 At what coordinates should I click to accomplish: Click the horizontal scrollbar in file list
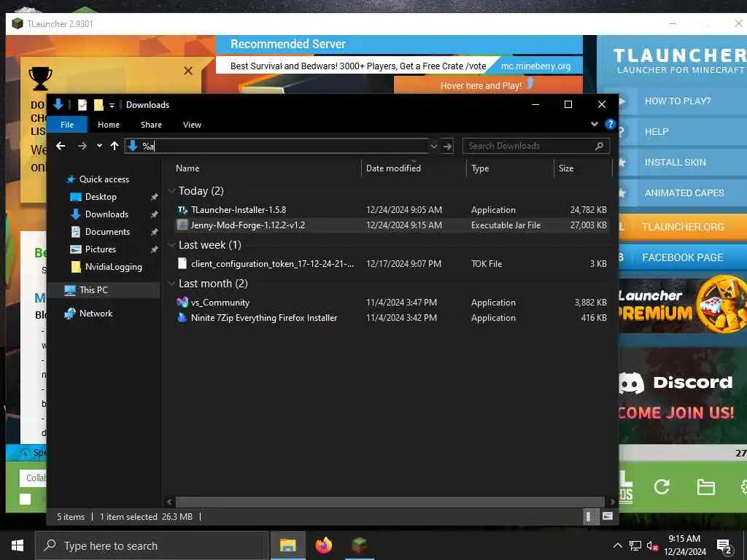coord(390,502)
